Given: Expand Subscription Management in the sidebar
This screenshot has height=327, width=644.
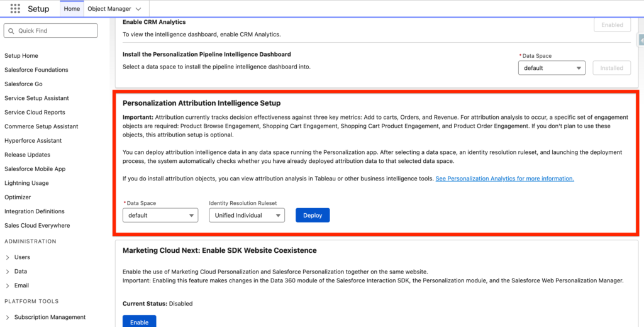Looking at the screenshot, I should 8,317.
